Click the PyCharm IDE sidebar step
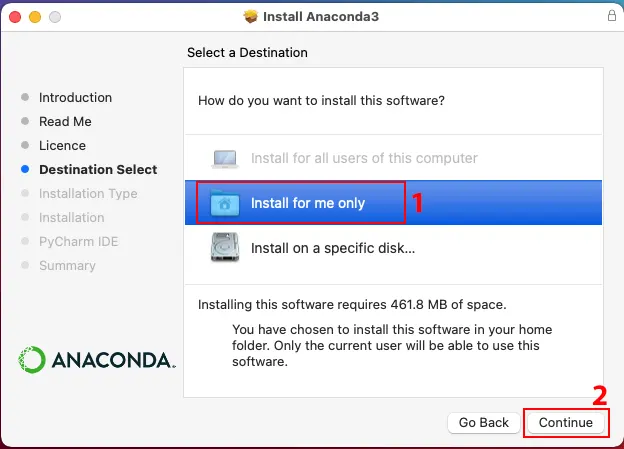The image size is (624, 449). tap(79, 241)
